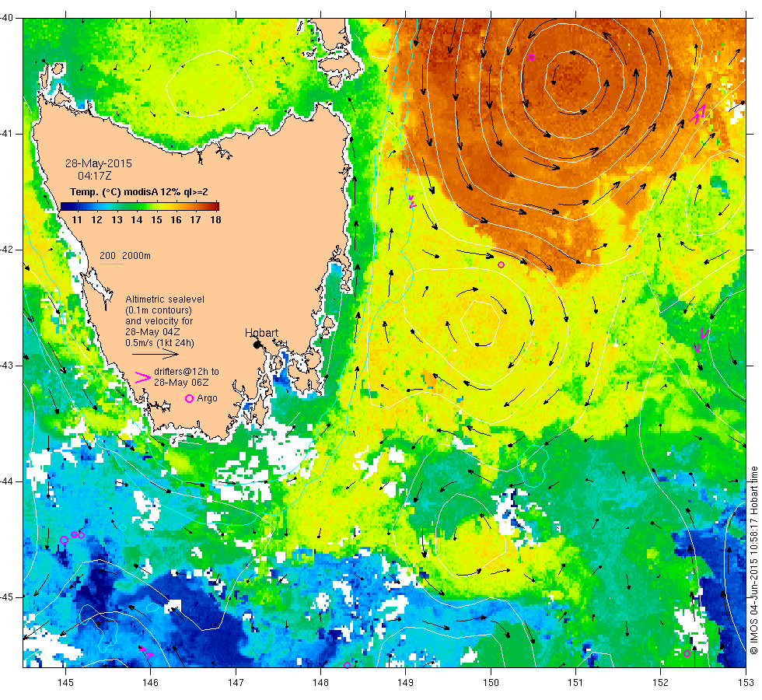Screen dimensions: 762x700
Task: Click the 145 longitude axis label
Action: click(65, 683)
